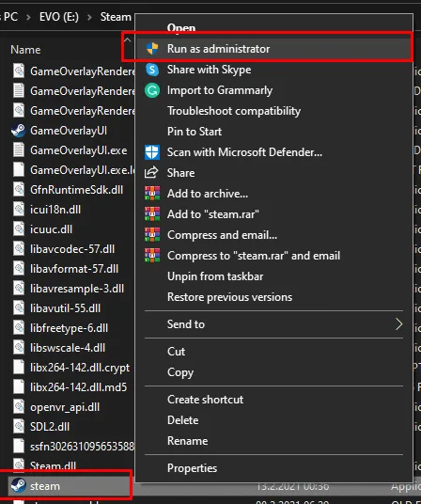This screenshot has width=421, height=504.
Task: Choose Import to Grammarly
Action: point(274,90)
